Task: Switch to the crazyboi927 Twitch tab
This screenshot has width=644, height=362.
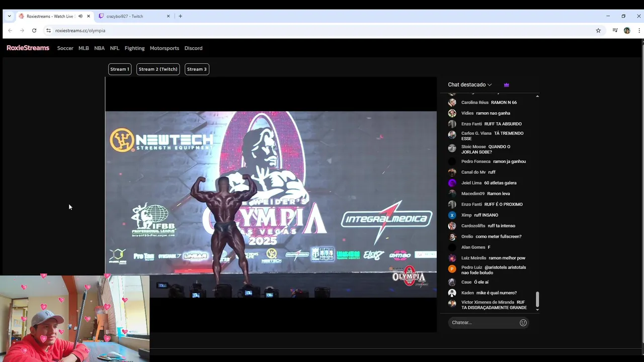Action: point(125,16)
